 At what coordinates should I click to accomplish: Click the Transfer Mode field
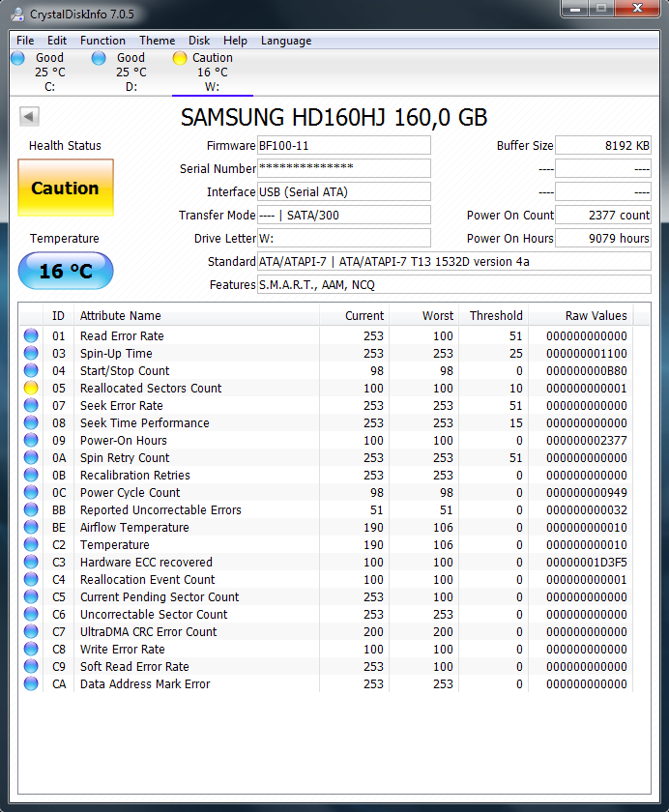(x=344, y=215)
